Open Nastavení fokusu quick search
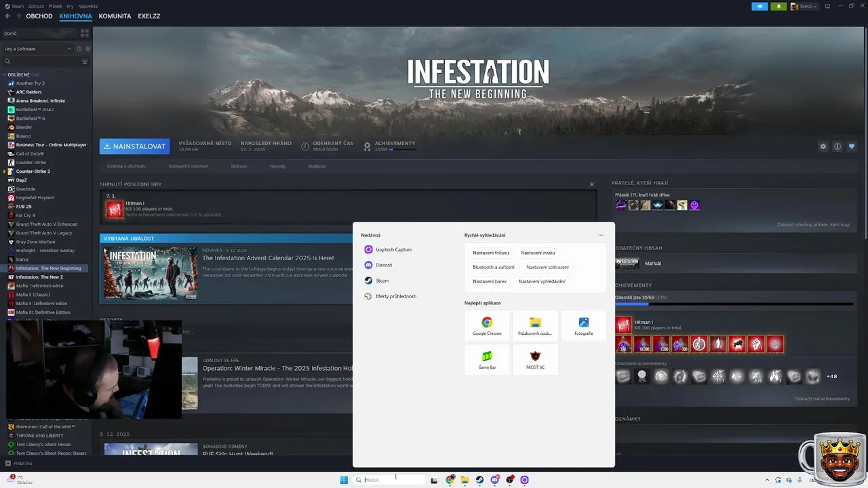 (491, 253)
